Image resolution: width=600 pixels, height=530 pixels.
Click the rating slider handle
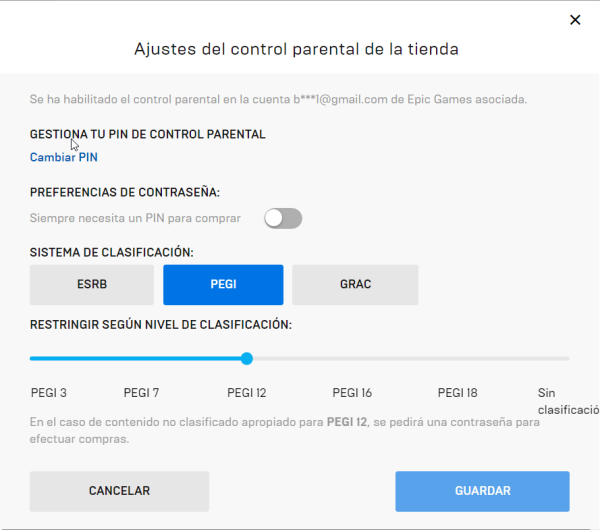coord(247,358)
